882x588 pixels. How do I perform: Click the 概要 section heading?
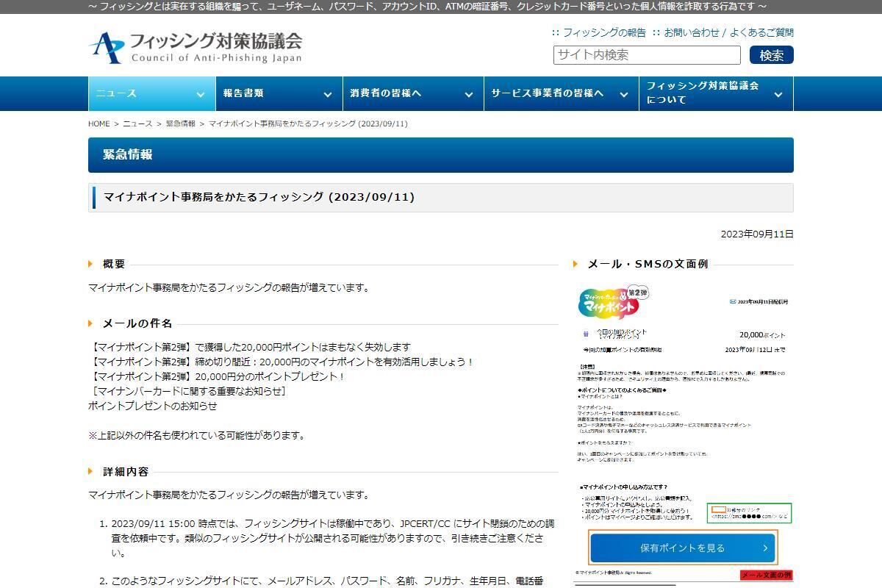pos(114,264)
